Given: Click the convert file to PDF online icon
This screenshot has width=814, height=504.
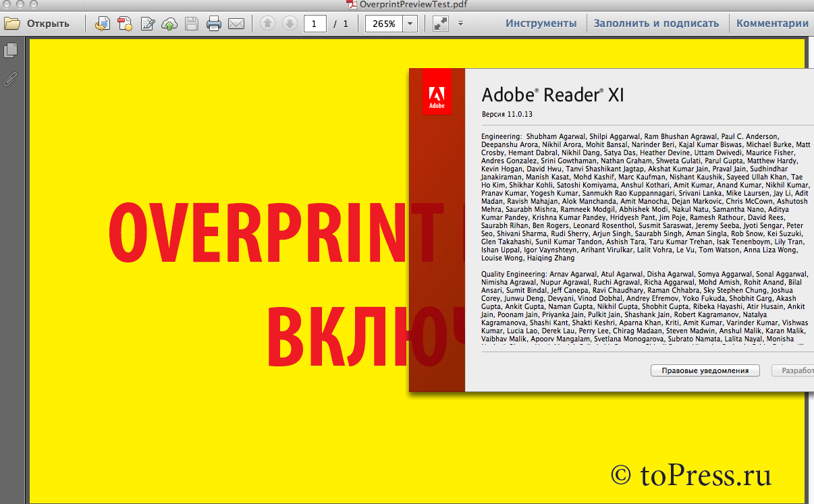Looking at the screenshot, I should pyautogui.click(x=102, y=24).
